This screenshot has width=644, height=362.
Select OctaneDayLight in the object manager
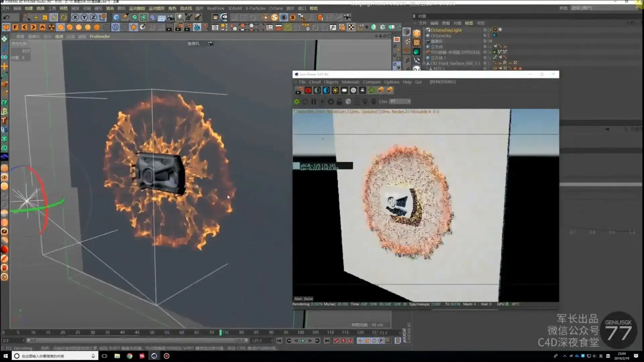click(x=446, y=30)
